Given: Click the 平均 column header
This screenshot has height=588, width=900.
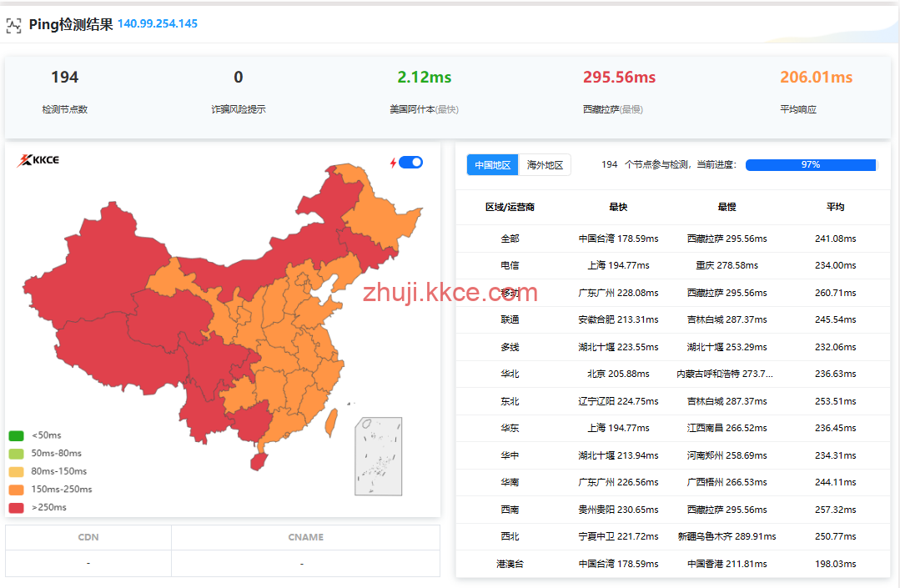Looking at the screenshot, I should click(x=835, y=207).
